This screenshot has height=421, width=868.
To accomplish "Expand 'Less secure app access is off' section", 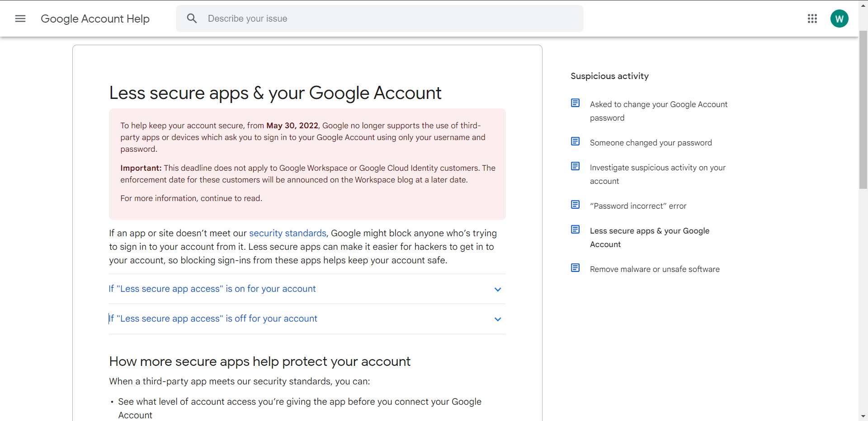I will tap(307, 319).
